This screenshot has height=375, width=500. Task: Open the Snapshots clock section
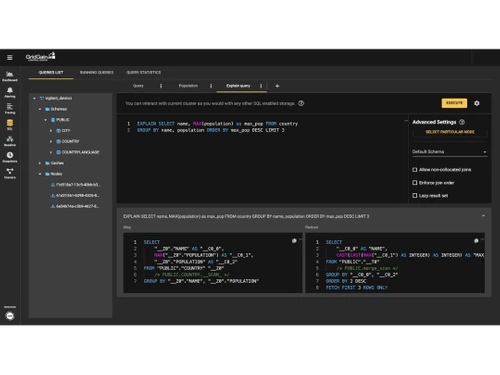tap(10, 157)
